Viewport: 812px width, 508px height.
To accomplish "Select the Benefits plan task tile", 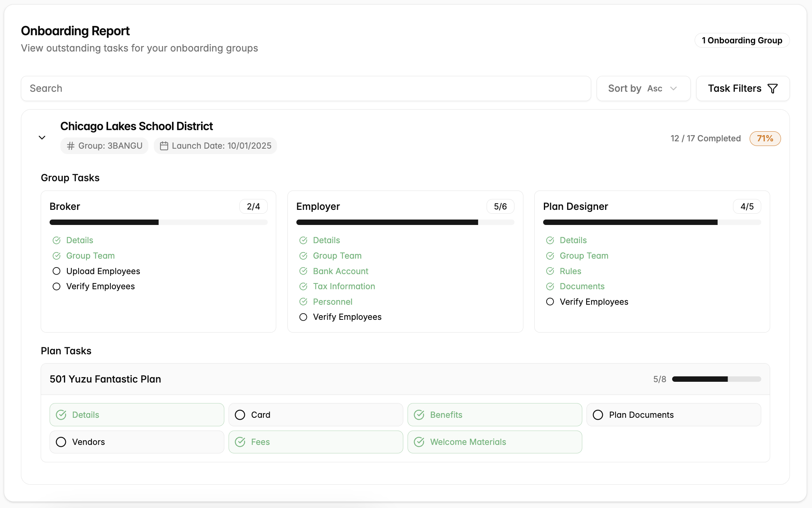I will (494, 415).
